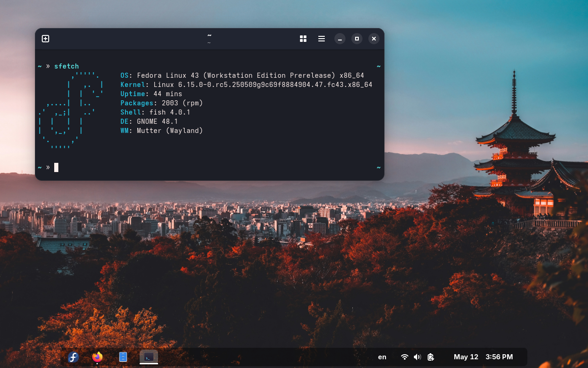Open Wi-Fi network status icon

[x=405, y=357]
